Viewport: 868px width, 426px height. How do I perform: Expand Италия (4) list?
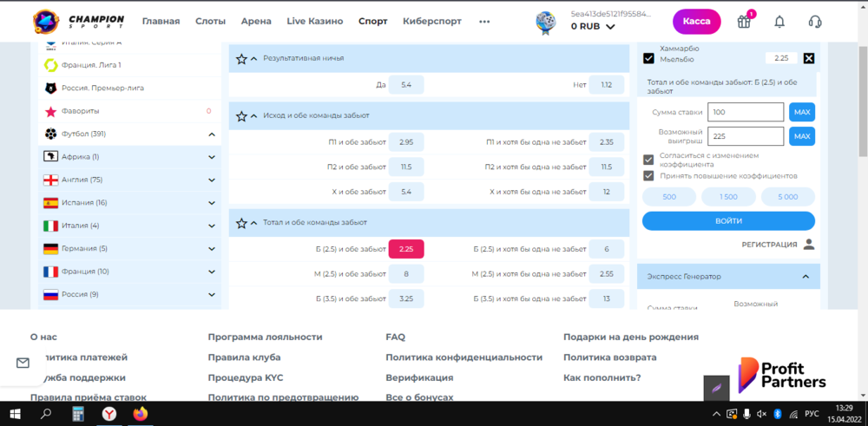point(212,226)
